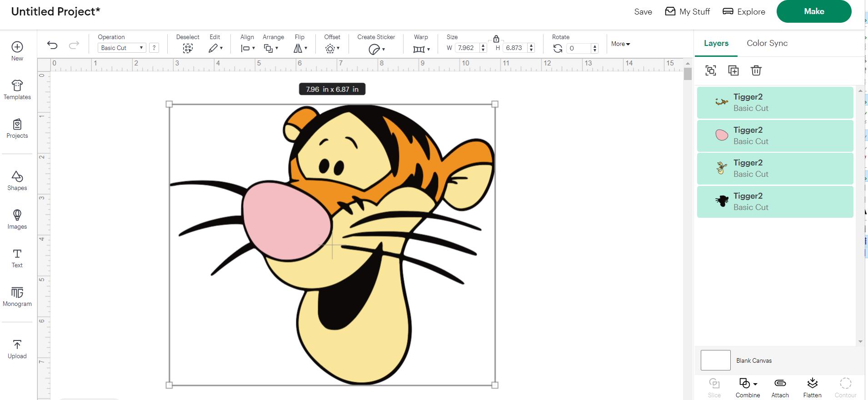Click the Group layers icon
868x400 pixels.
pos(711,70)
